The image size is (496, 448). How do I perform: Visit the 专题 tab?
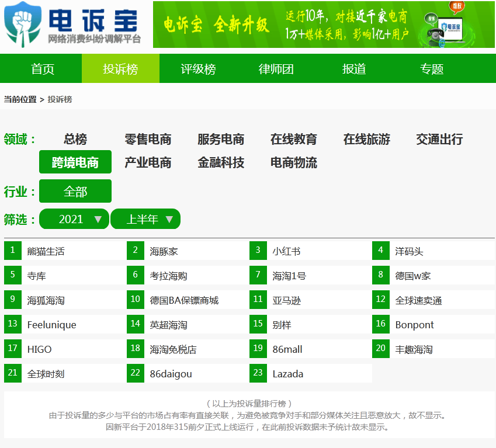[432, 68]
